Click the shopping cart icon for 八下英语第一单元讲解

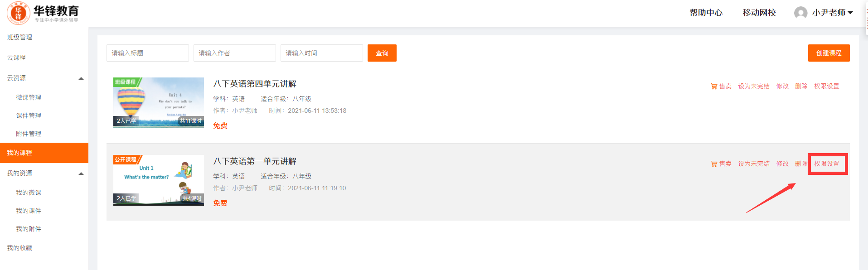click(714, 164)
